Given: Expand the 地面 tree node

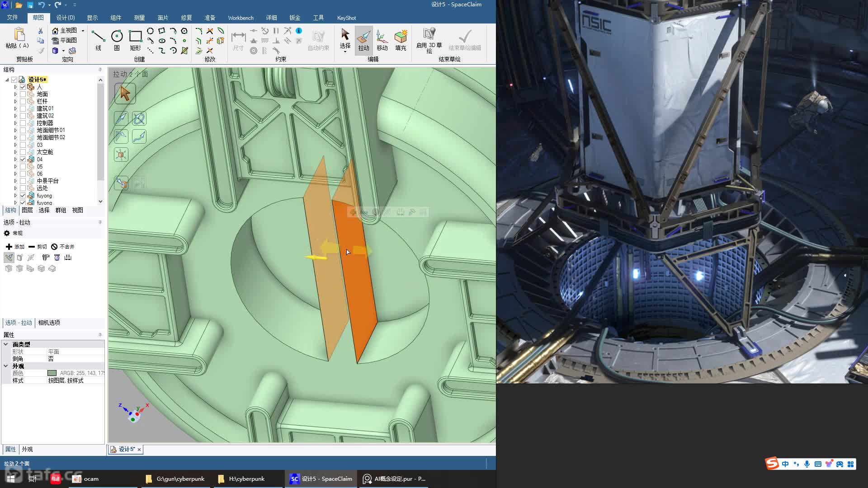Looking at the screenshot, I should pyautogui.click(x=15, y=94).
